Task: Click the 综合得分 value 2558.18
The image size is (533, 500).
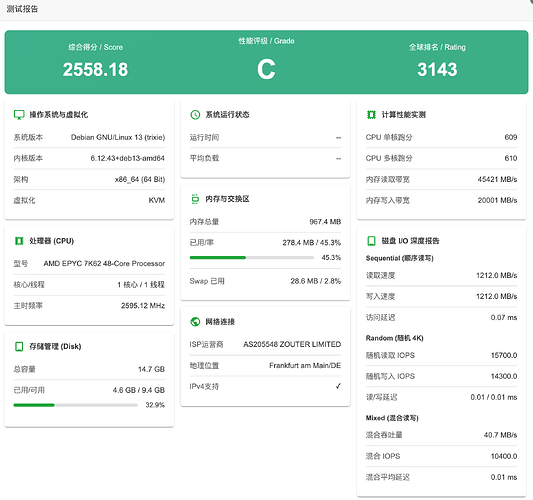Action: click(96, 69)
